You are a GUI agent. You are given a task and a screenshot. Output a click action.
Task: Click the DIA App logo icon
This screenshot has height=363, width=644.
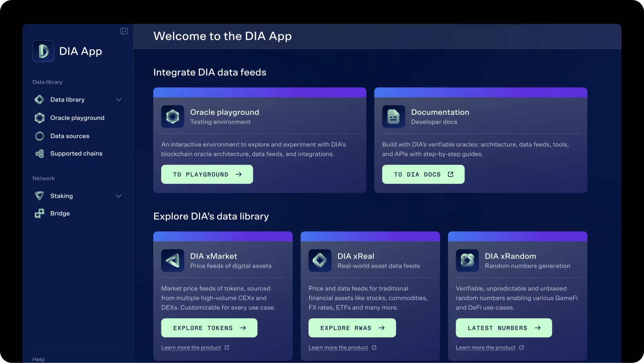pos(43,51)
